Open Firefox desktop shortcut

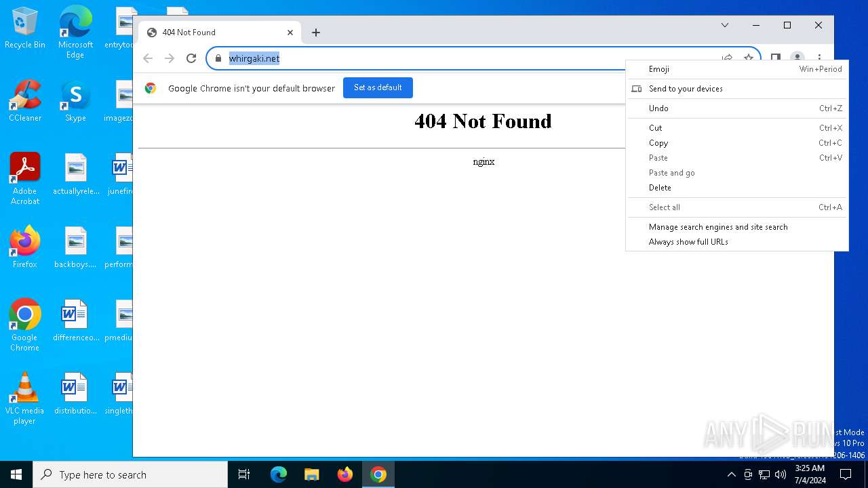25,247
